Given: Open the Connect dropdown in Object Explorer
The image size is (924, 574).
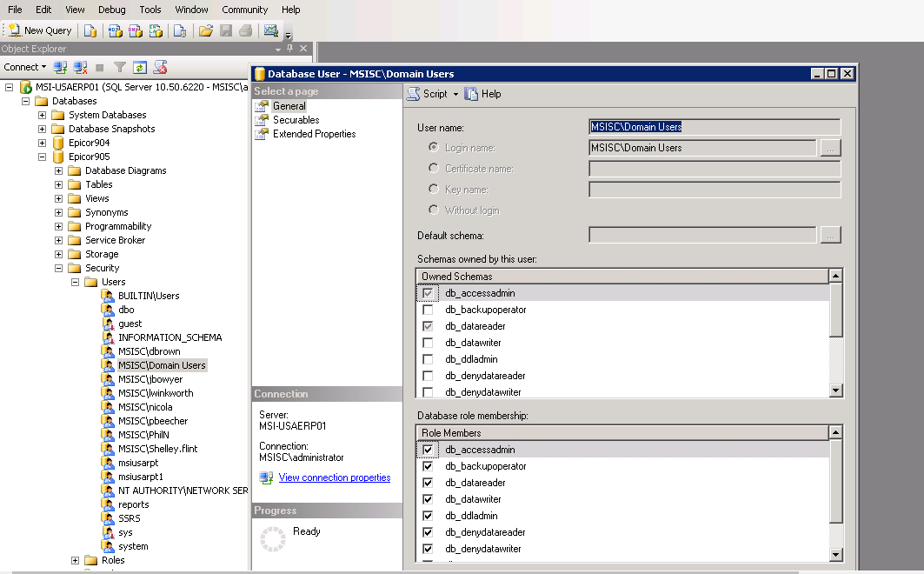Looking at the screenshot, I should [24, 67].
